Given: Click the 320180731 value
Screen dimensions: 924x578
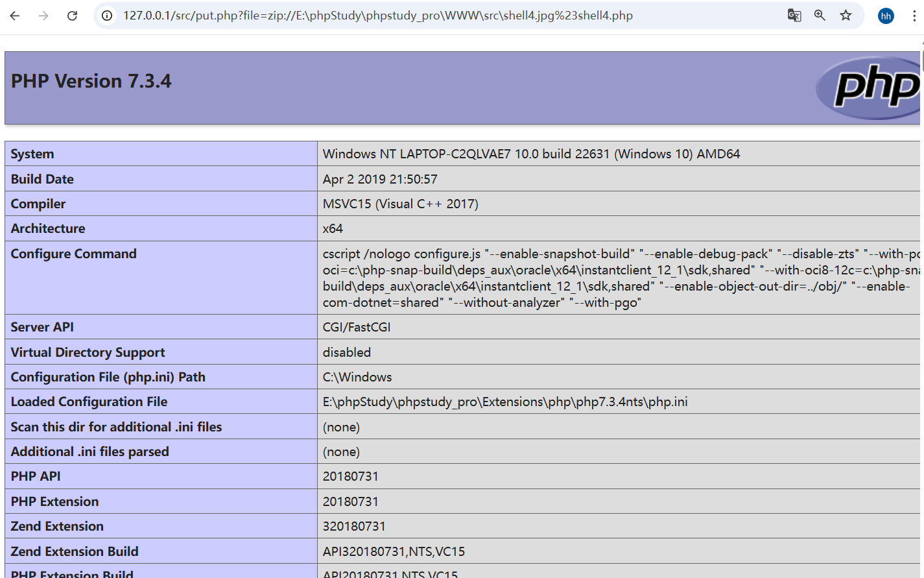Looking at the screenshot, I should point(354,526).
